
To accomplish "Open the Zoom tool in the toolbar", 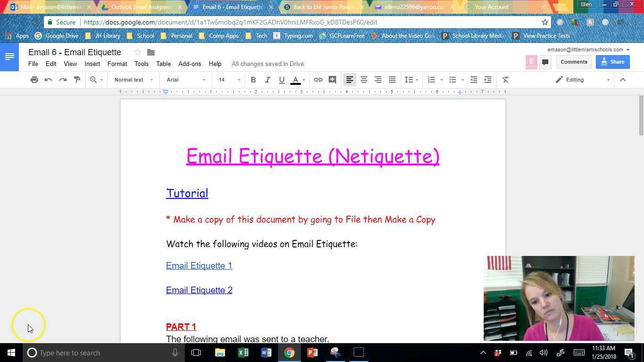I will 93,80.
